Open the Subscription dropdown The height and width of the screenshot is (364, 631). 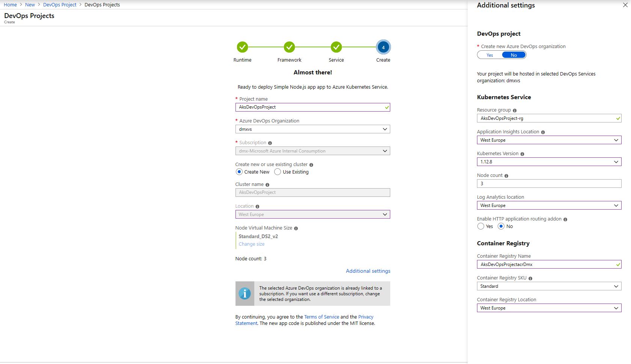tap(312, 151)
